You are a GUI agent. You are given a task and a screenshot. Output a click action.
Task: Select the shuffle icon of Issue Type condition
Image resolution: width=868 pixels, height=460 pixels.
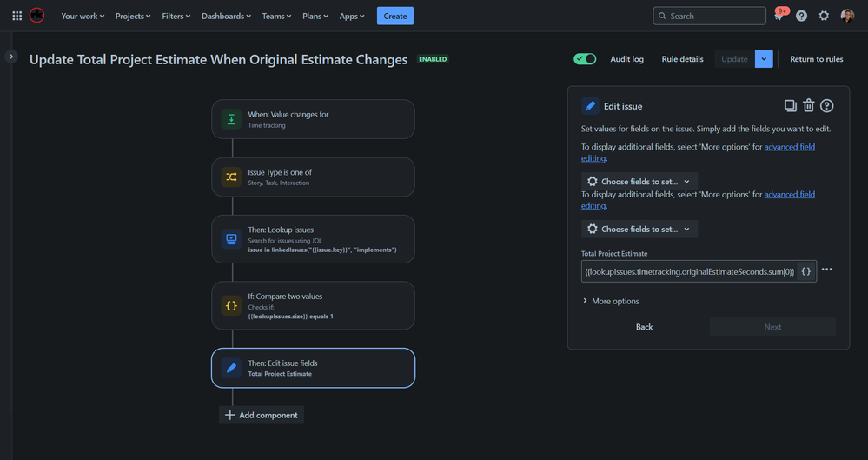pos(231,177)
